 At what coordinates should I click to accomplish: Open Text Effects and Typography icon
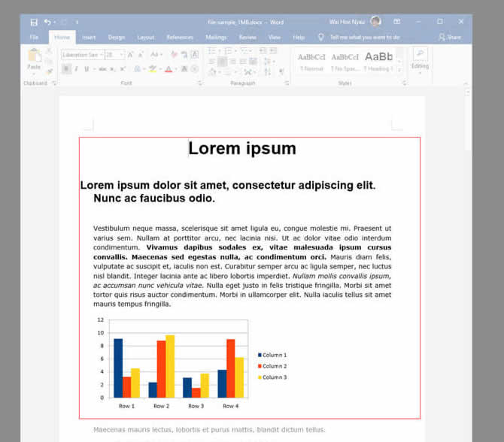(138, 69)
